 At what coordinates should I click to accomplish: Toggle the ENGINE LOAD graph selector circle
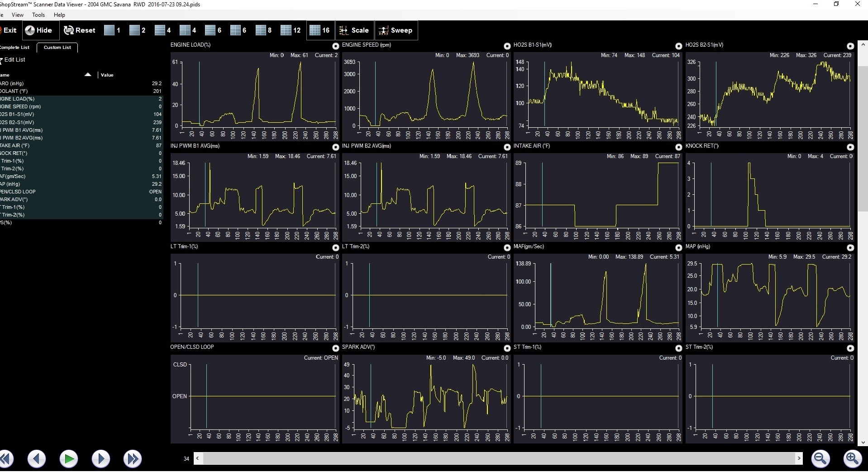coord(335,46)
